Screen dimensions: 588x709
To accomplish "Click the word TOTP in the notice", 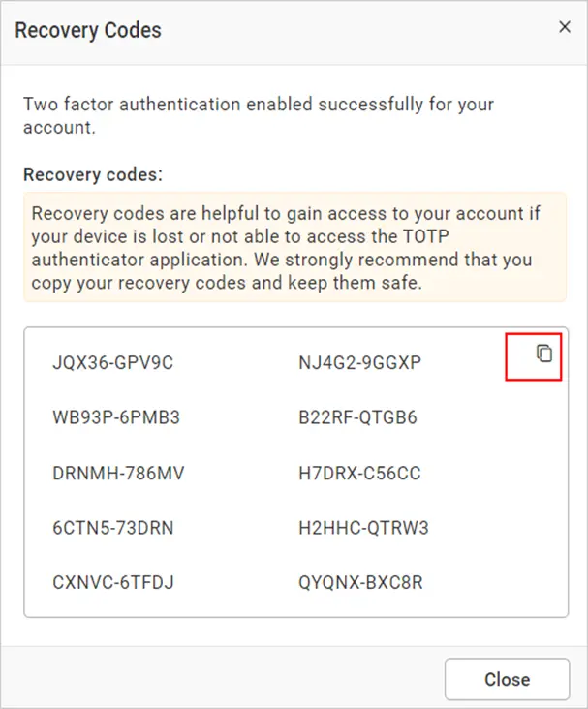I will [425, 236].
